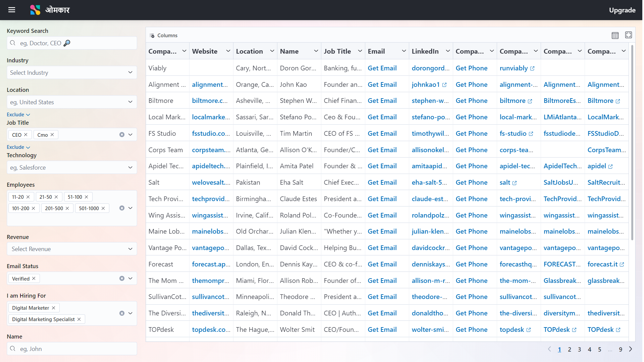Open Location column header menu
Viewport: 644px width, 362px height.
(272, 51)
